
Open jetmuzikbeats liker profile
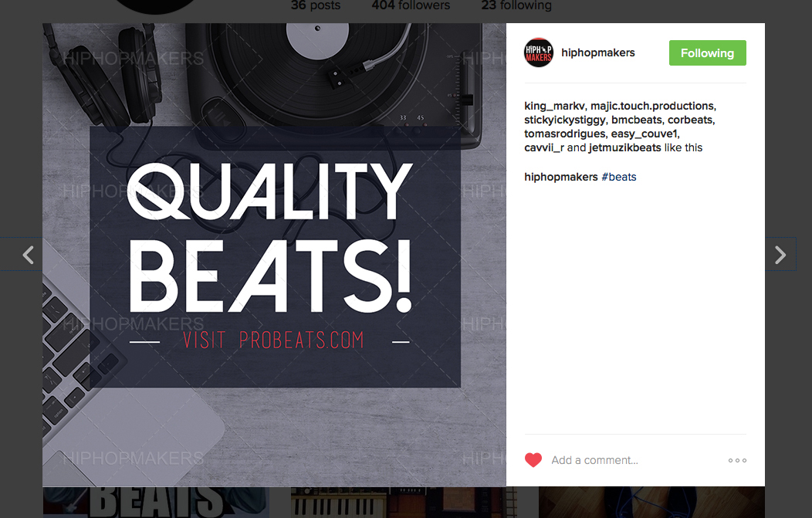624,147
